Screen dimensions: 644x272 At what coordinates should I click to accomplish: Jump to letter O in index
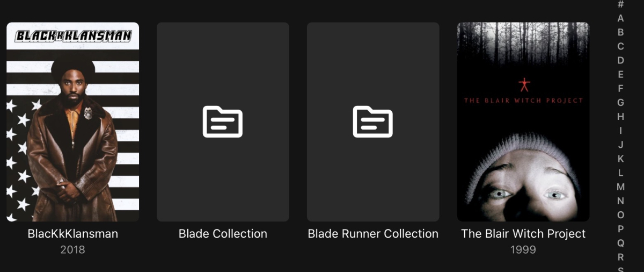point(621,215)
